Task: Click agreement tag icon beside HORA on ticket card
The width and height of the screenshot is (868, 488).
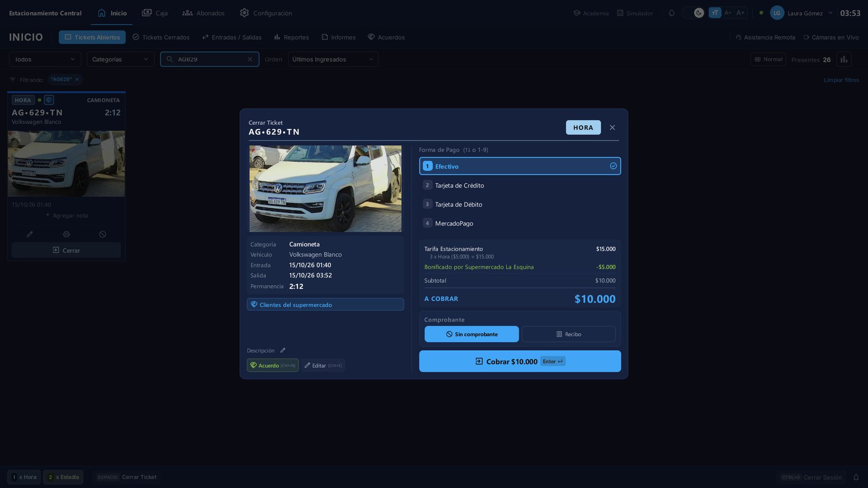Action: (49, 100)
